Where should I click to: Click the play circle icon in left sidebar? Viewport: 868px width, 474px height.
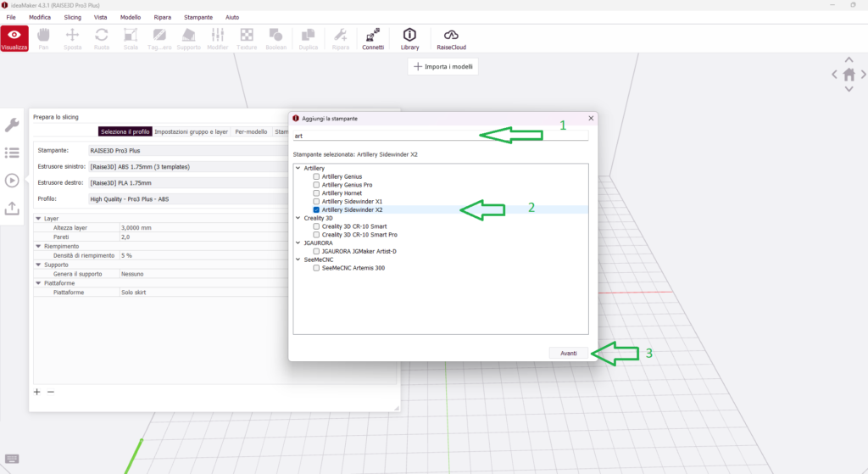[12, 181]
